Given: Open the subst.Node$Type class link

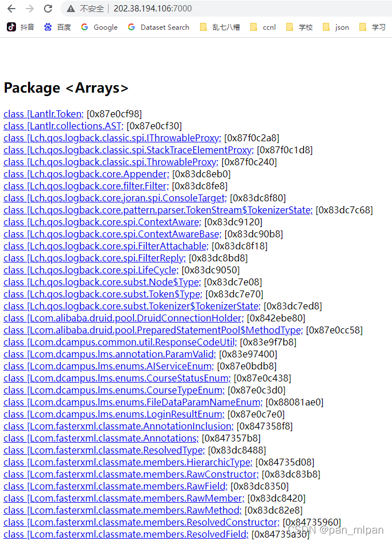Looking at the screenshot, I should click(x=102, y=283).
